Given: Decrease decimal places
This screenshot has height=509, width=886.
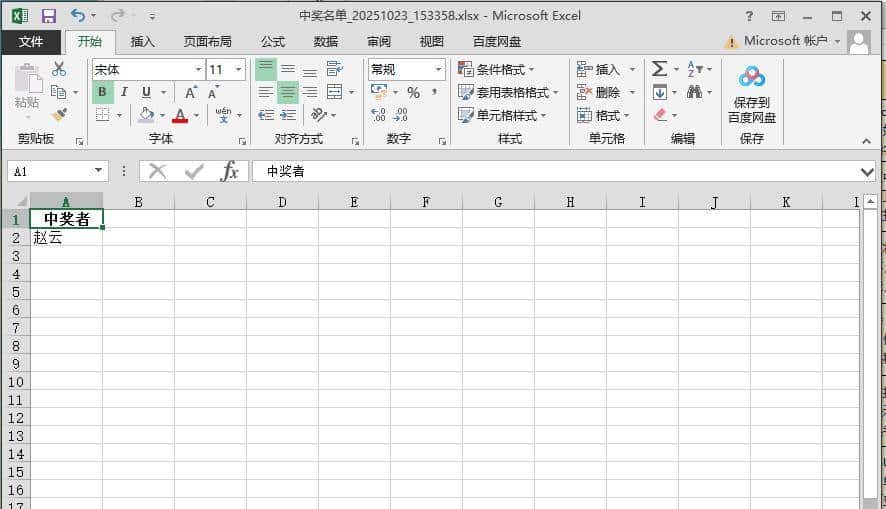Looking at the screenshot, I should click(401, 115).
